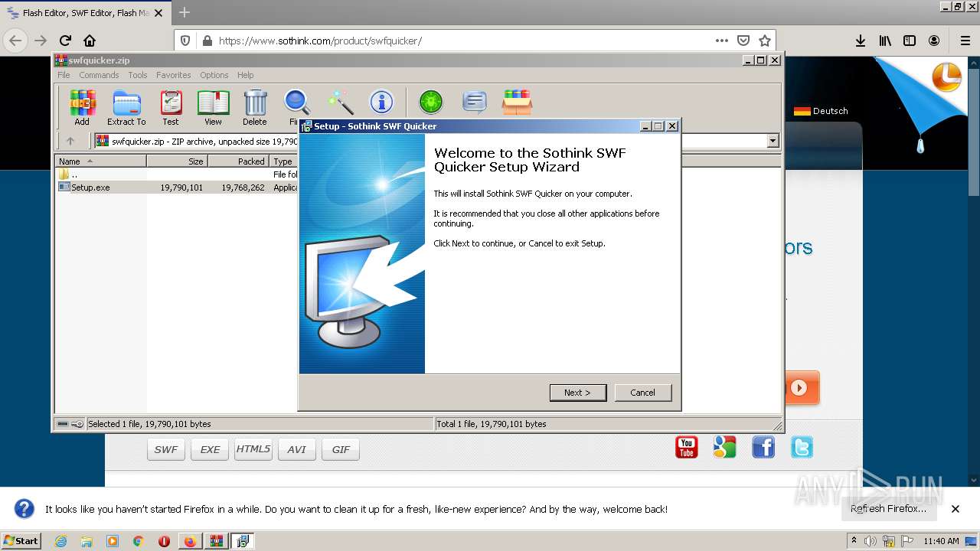
Task: Open Firefox account icon
Action: [934, 41]
